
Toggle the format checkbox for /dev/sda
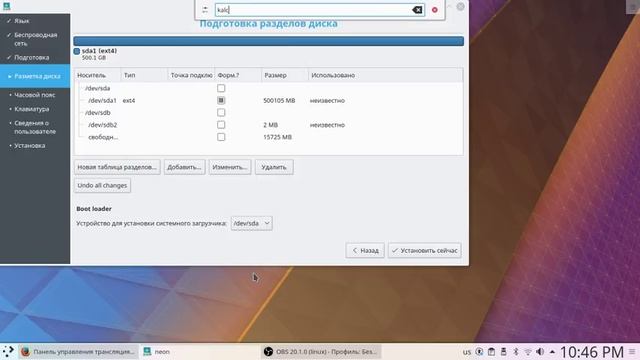tap(221, 88)
